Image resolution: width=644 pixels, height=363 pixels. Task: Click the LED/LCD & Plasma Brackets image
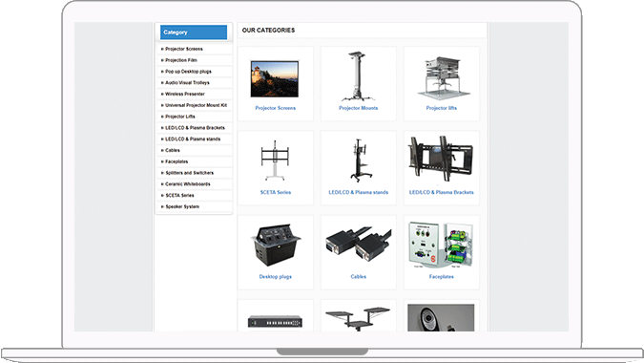[441, 159]
